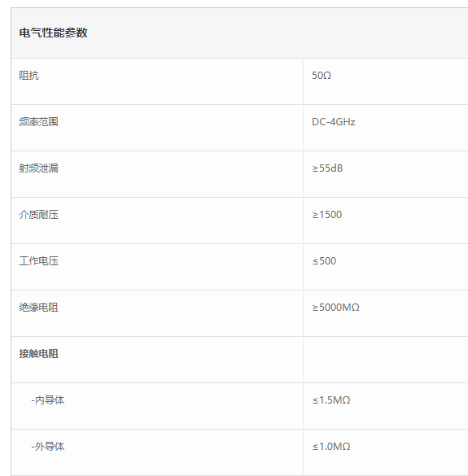The height and width of the screenshot is (476, 468).
Task: Click the ≤1.0MΩ value cell
Action: 386,452
